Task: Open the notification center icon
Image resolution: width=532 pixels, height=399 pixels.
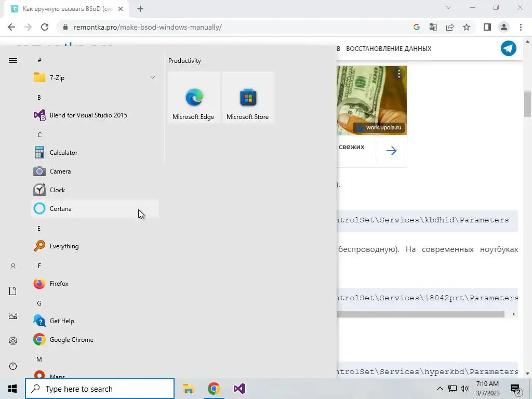Action: click(516, 389)
